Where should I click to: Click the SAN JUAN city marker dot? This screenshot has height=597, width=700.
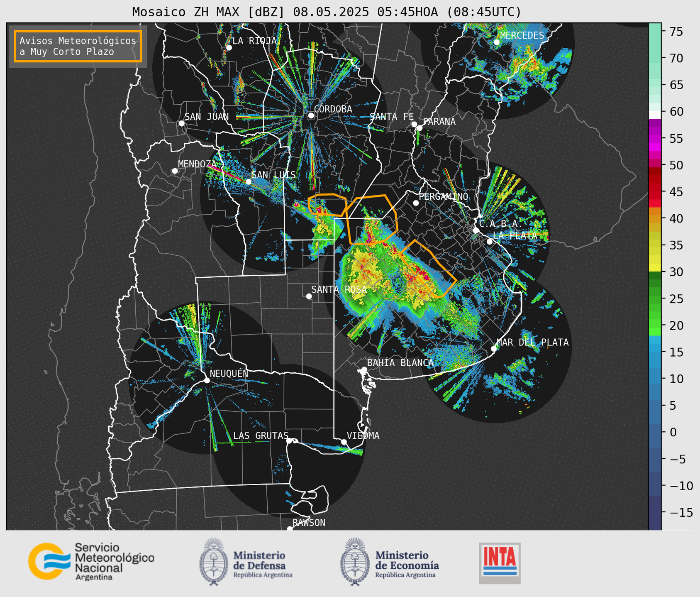[x=181, y=123]
